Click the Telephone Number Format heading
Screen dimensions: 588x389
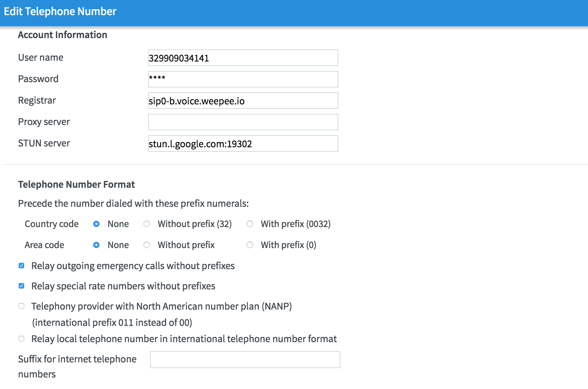pos(77,185)
